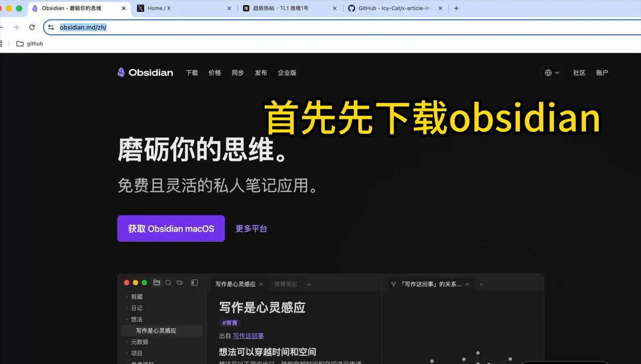
Task: Open the 价格 navigation item
Action: click(215, 73)
